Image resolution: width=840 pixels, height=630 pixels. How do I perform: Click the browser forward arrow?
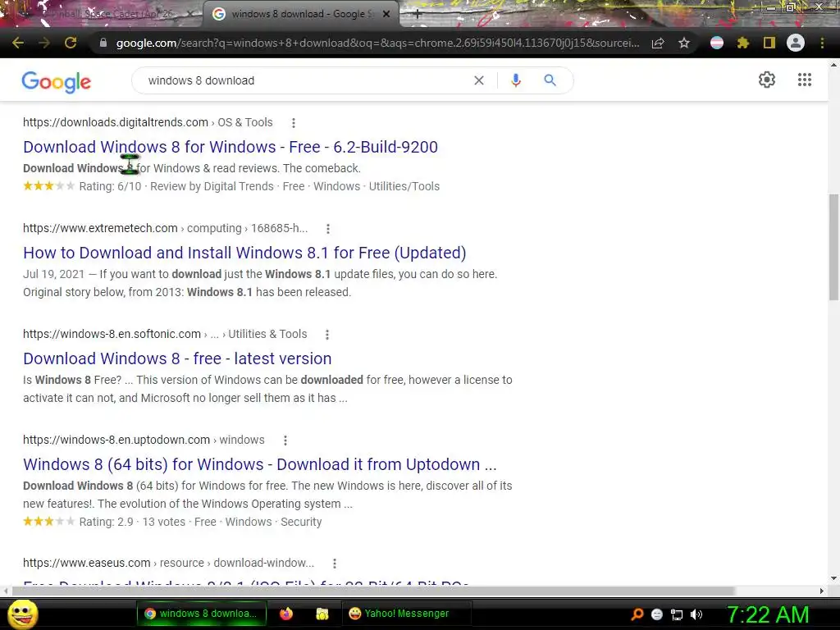44,43
